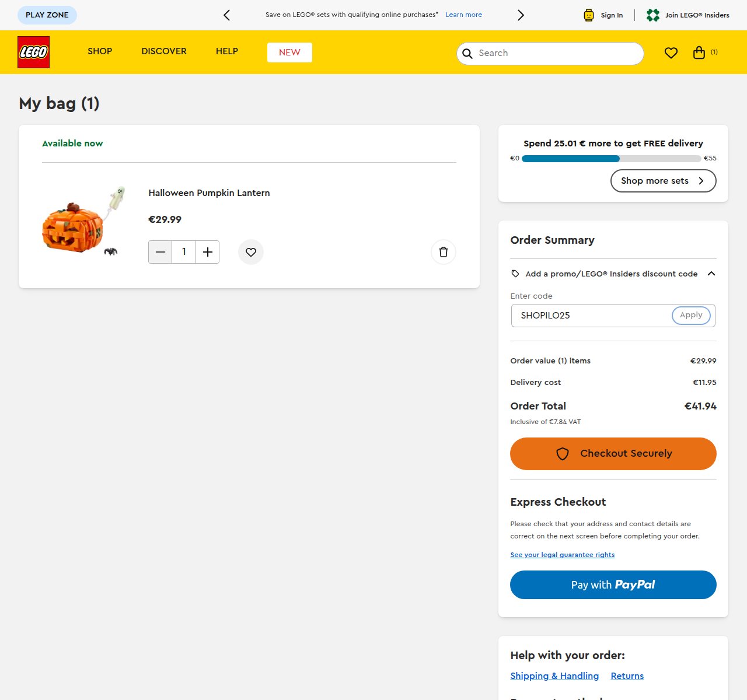Click the free delivery progress bar
747x700 pixels.
(x=612, y=159)
